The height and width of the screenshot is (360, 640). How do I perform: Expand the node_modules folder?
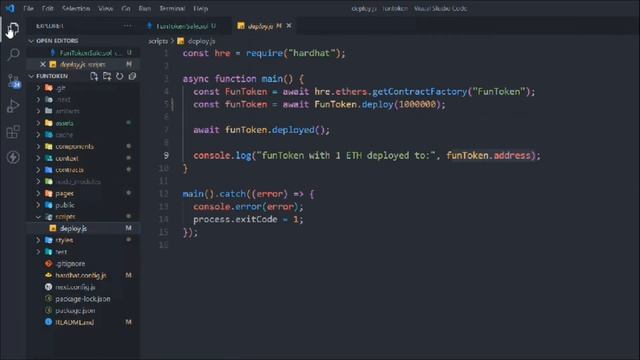click(84, 182)
